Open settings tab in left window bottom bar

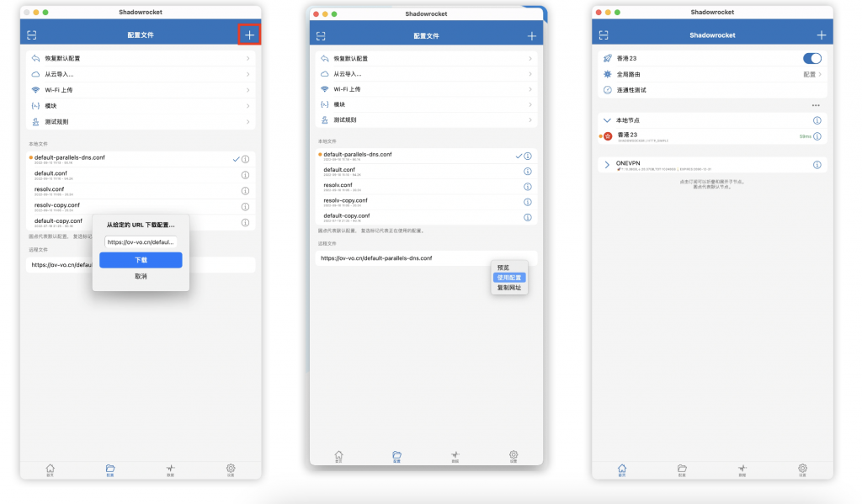[x=231, y=470]
